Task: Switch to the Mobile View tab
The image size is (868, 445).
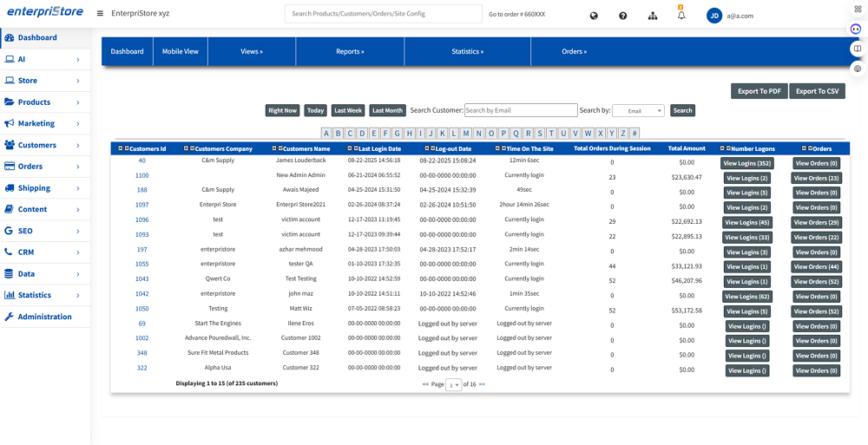Action: coord(181,52)
